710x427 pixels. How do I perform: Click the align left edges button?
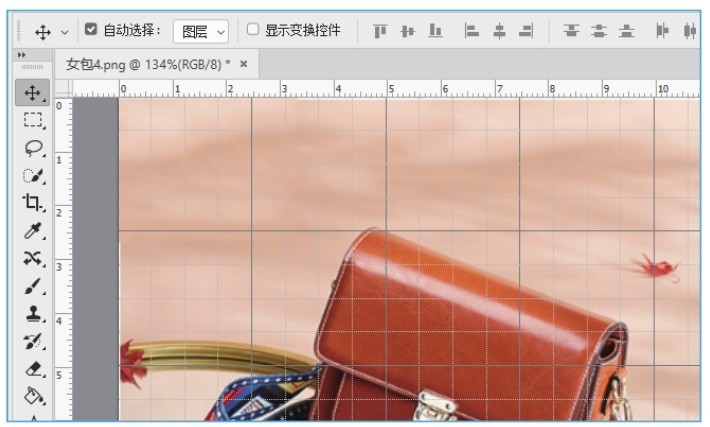[x=472, y=31]
